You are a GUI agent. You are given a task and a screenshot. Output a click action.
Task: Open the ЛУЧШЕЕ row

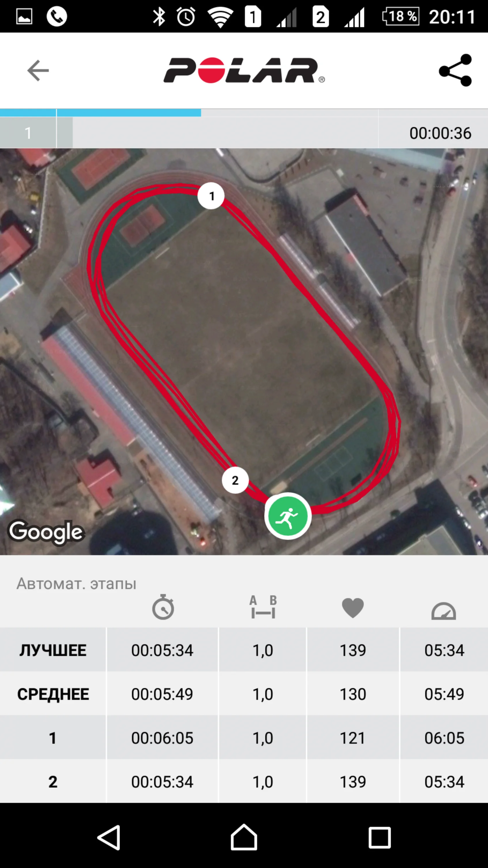244,650
